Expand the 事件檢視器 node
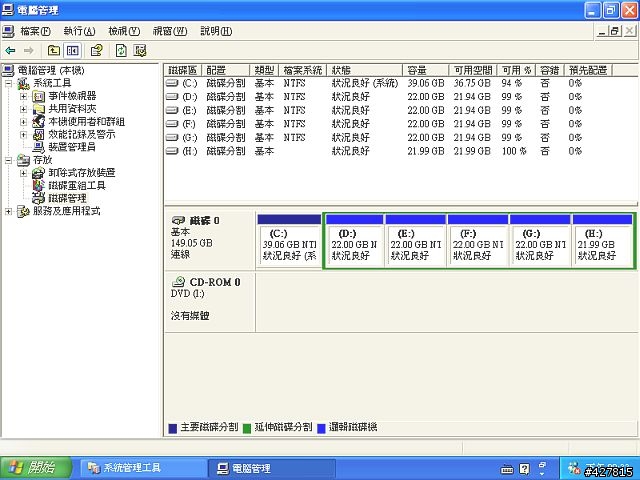The image size is (640, 480). pyautogui.click(x=24, y=96)
